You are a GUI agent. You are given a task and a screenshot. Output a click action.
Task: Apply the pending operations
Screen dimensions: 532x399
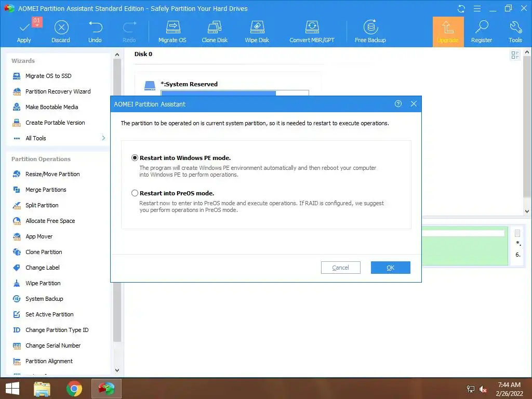pyautogui.click(x=24, y=31)
